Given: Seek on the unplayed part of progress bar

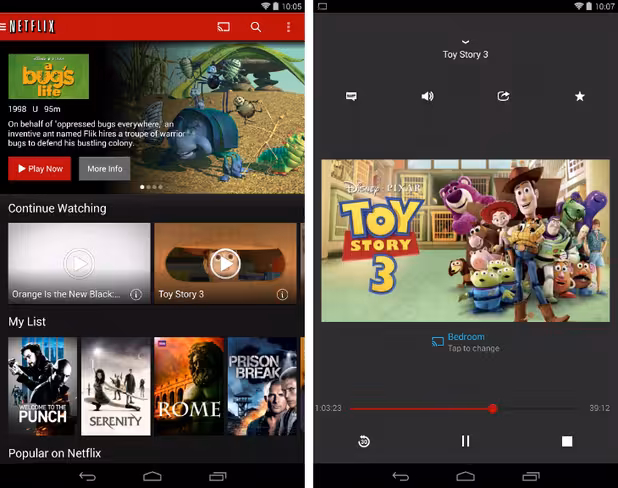Looking at the screenshot, I should (x=538, y=409).
